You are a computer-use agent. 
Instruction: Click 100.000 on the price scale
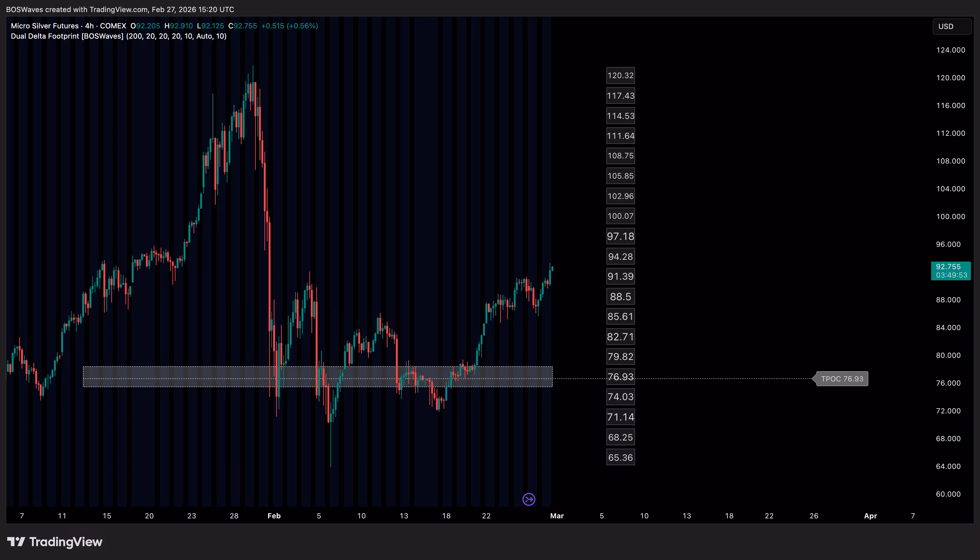point(950,217)
